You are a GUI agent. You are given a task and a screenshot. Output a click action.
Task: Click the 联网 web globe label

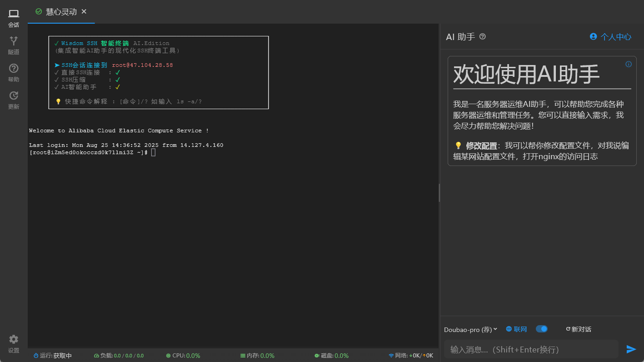point(516,329)
